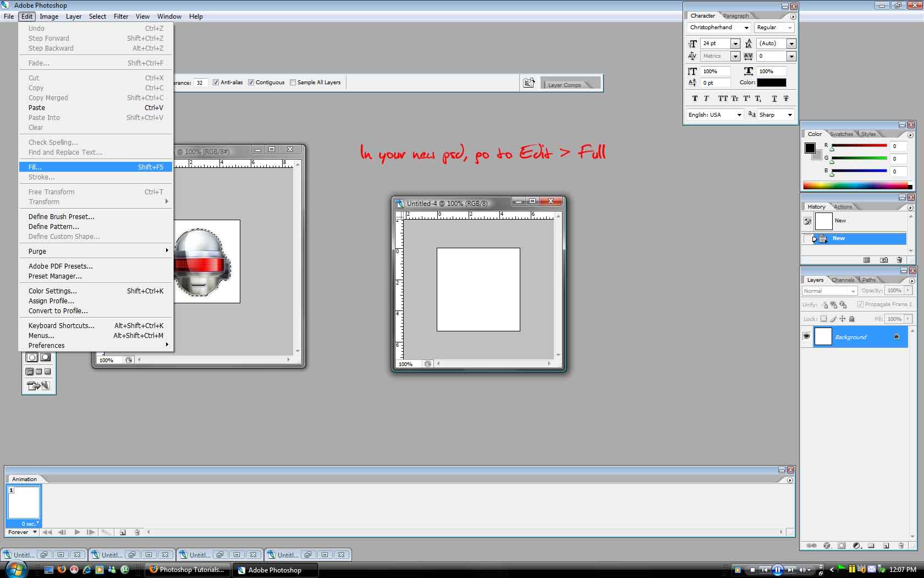Viewport: 924px width, 578px height.
Task: Click duplicate current frame icon in Animation
Action: pos(123,532)
